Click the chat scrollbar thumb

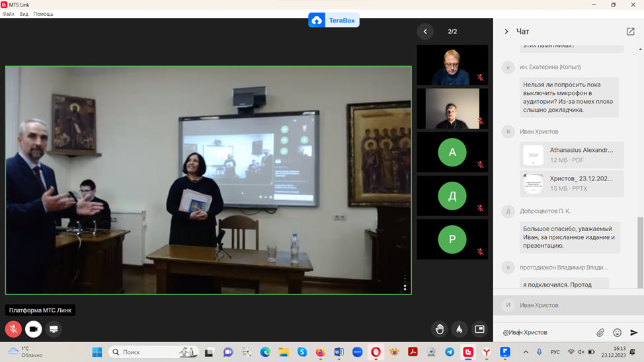(640, 252)
